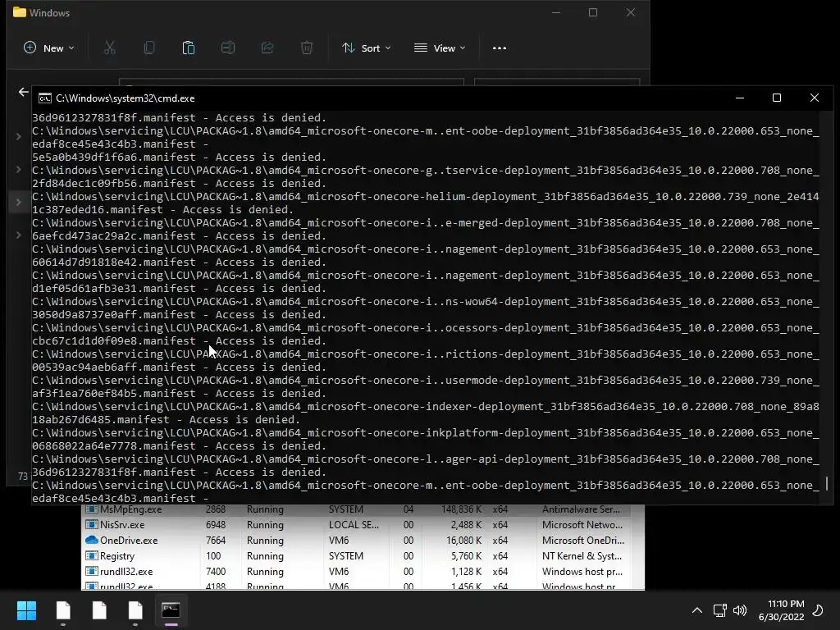
Task: Click NT Kernel & Syst... description cell
Action: click(x=582, y=556)
